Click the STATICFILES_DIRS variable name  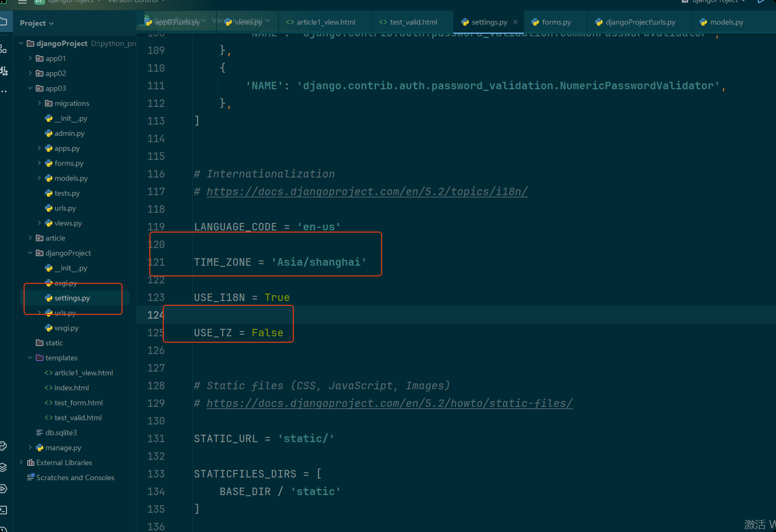click(x=245, y=474)
